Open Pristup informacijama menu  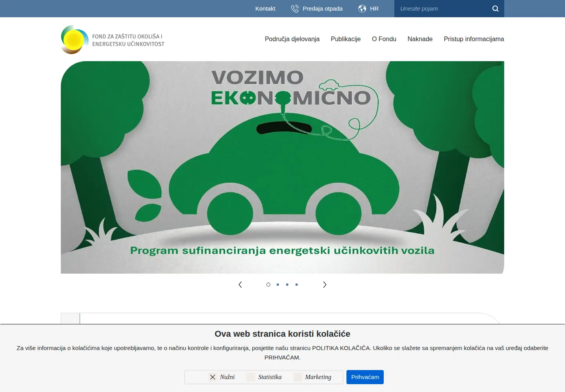pos(474,39)
